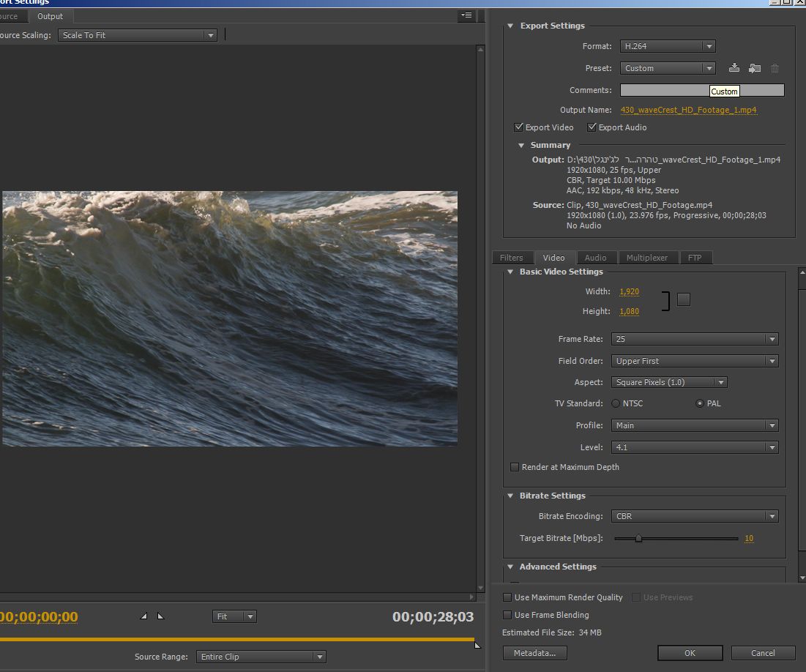This screenshot has width=806, height=672.
Task: Open the Multiplexer tab
Action: pos(646,258)
